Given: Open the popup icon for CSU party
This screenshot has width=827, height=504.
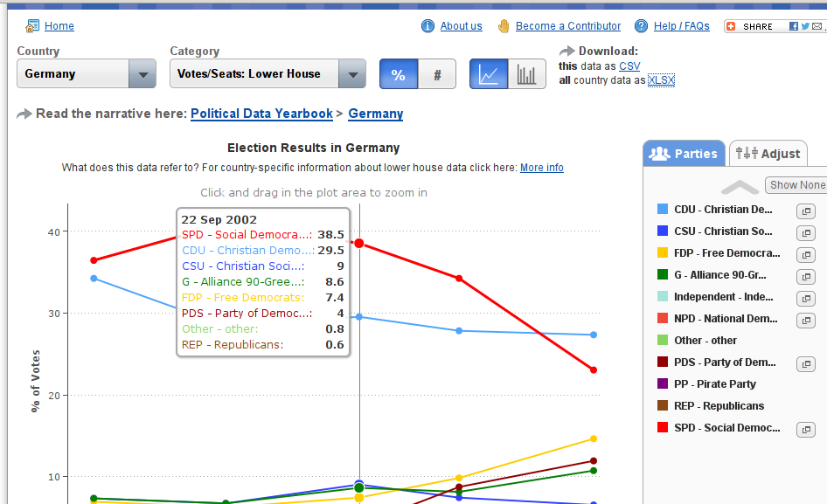Looking at the screenshot, I should (x=806, y=233).
